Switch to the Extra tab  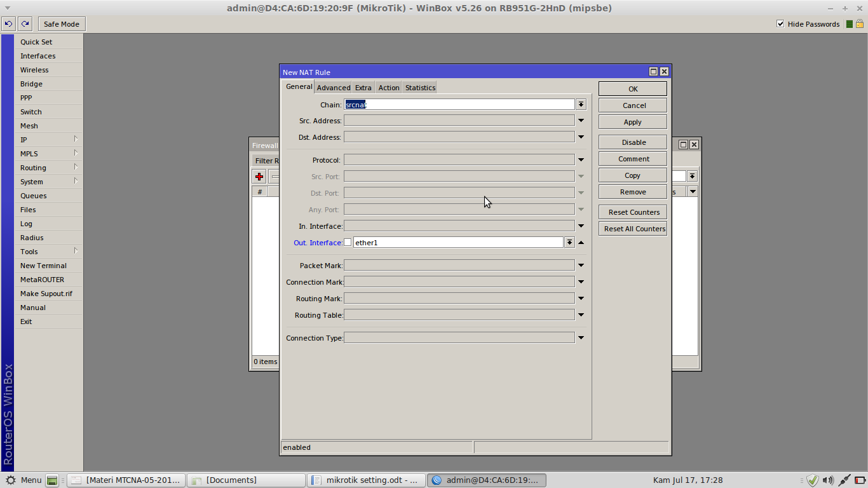363,88
